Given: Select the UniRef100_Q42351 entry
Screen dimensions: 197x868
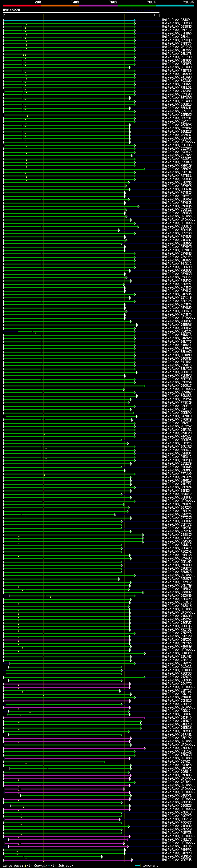Looking at the screenshot, I should 177,91.
